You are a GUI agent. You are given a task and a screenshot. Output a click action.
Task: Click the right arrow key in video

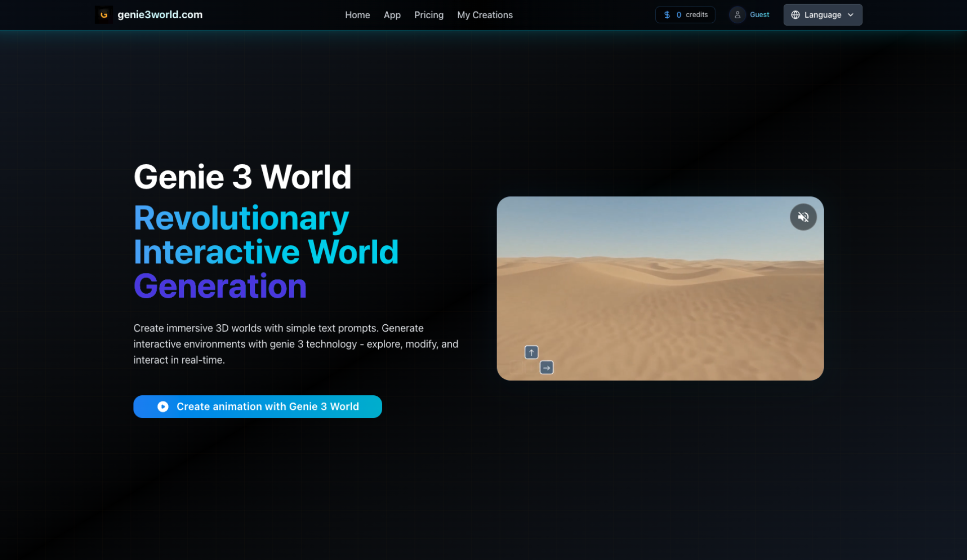click(546, 368)
